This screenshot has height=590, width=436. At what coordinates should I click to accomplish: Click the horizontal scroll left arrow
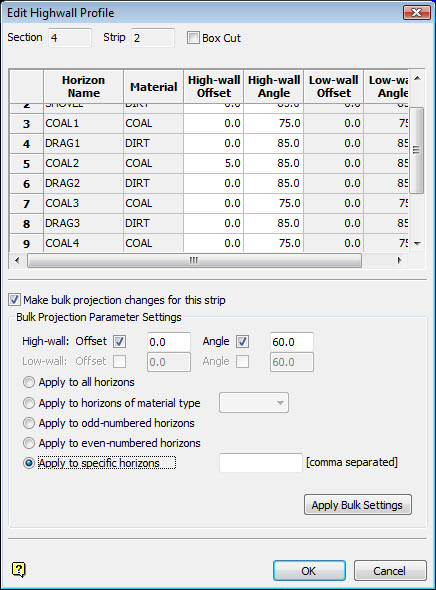pos(17,260)
